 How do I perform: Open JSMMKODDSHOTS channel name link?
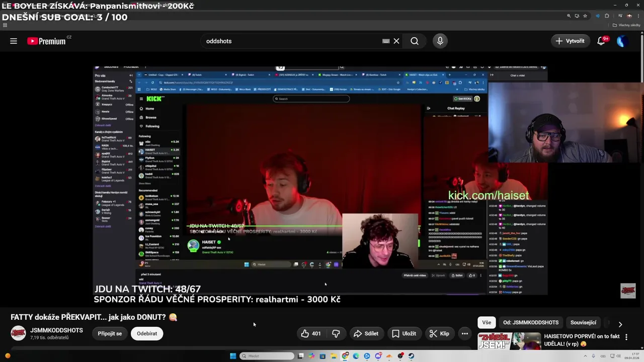[56, 330]
